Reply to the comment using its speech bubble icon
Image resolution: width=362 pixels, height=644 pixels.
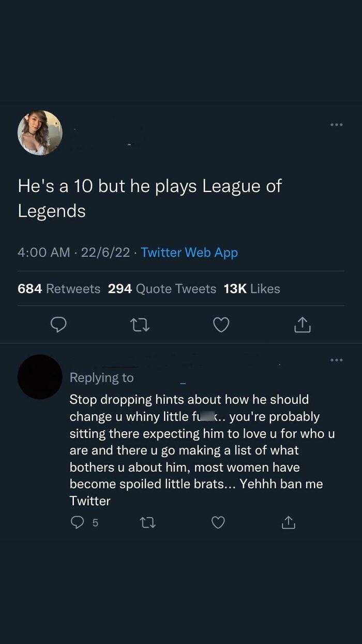(x=77, y=522)
